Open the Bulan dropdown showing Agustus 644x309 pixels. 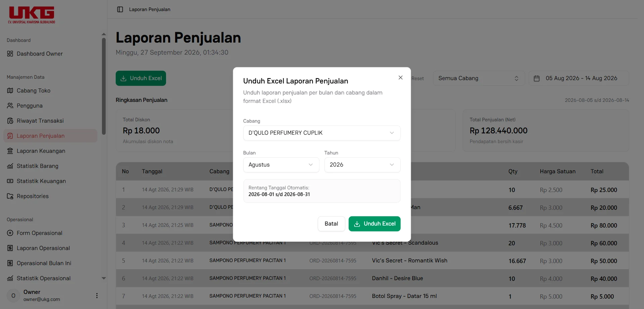pyautogui.click(x=281, y=165)
